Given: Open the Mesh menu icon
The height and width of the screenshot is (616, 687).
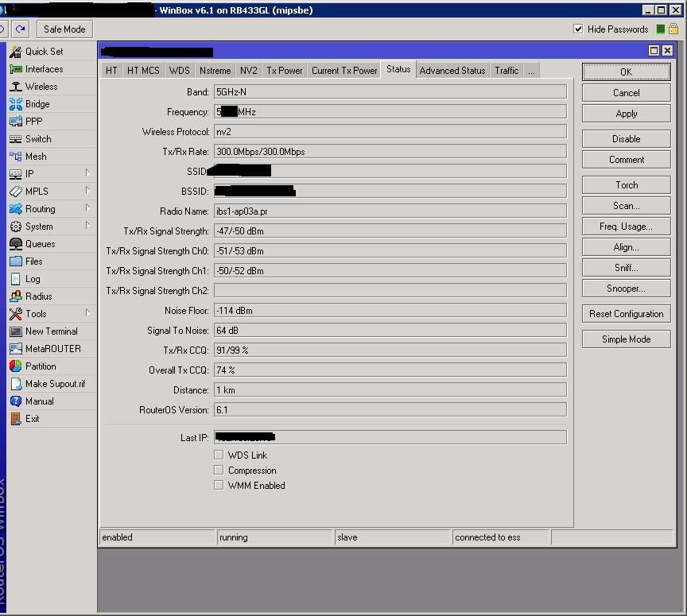Looking at the screenshot, I should tap(16, 157).
